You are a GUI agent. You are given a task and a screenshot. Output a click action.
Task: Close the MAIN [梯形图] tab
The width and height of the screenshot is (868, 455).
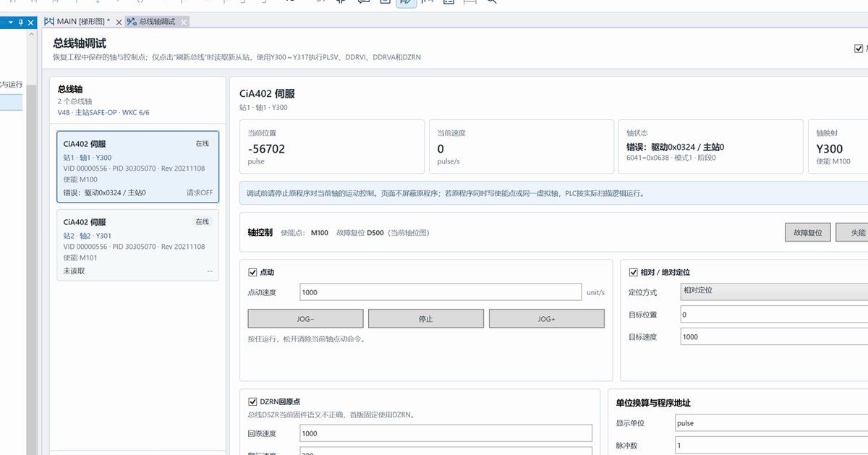pos(119,22)
